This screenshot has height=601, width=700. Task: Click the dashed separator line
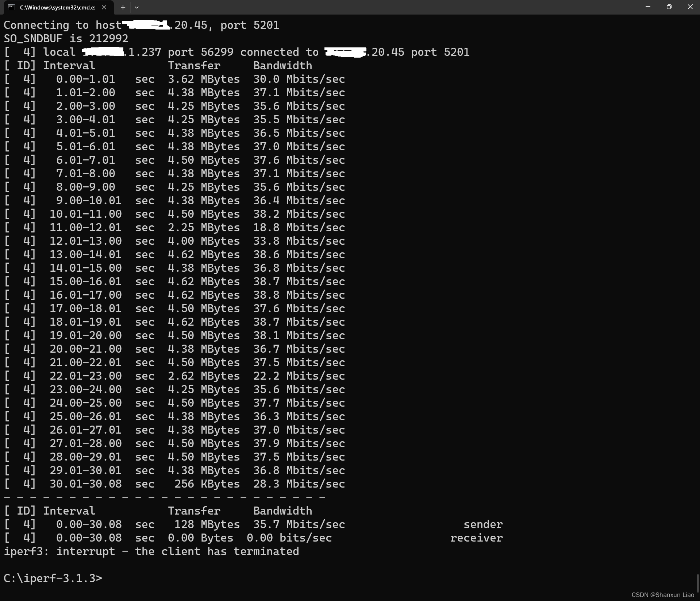164,497
